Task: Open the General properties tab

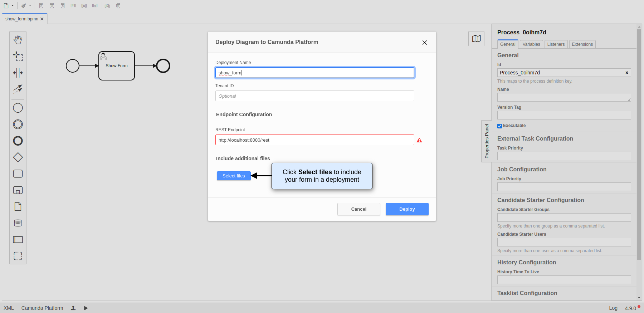Action: coord(508,44)
